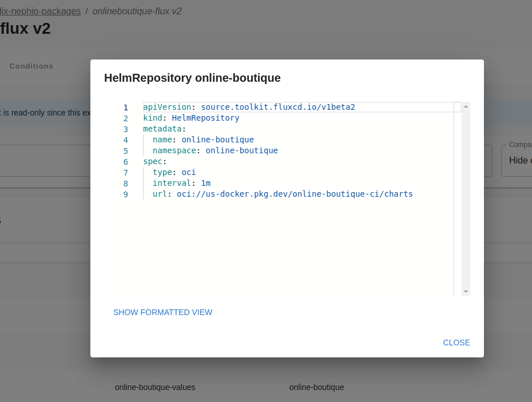Viewport: 532px width, 402px height.
Task: Click the kind value HelmRepository on line 2
Action: click(x=206, y=118)
